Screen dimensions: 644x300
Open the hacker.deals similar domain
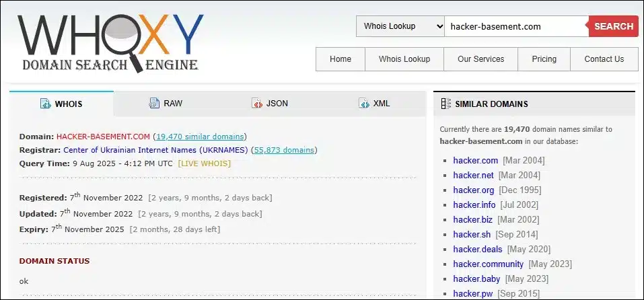(478, 249)
